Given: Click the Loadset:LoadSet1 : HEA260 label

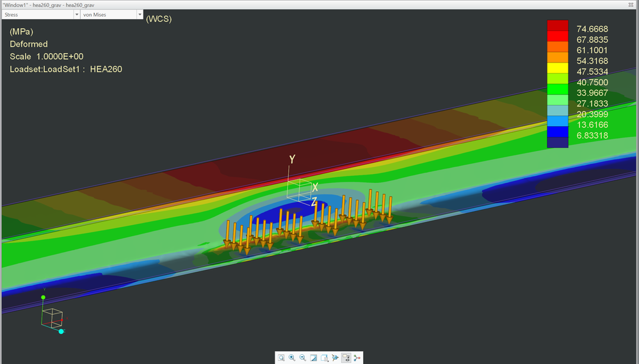Looking at the screenshot, I should (66, 69).
